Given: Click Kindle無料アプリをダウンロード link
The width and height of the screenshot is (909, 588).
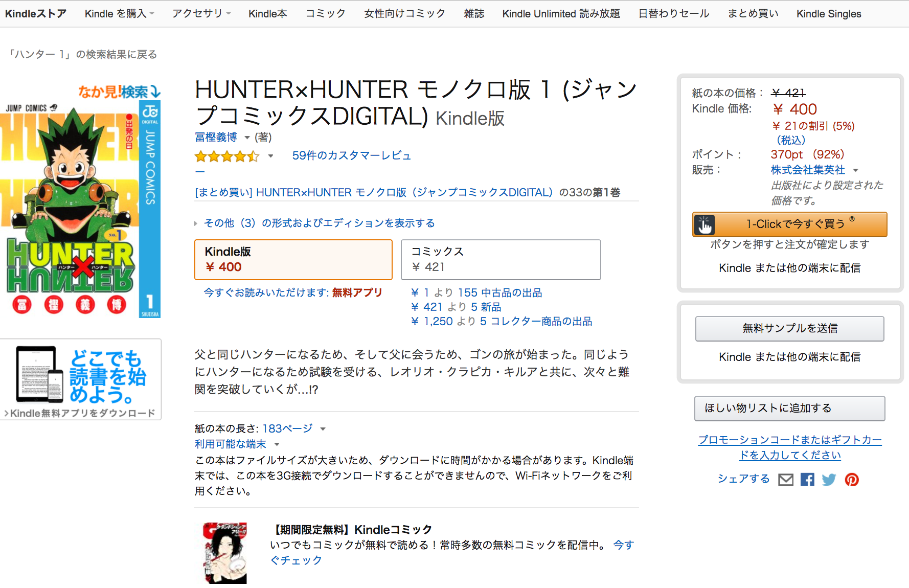Looking at the screenshot, I should tap(80, 413).
